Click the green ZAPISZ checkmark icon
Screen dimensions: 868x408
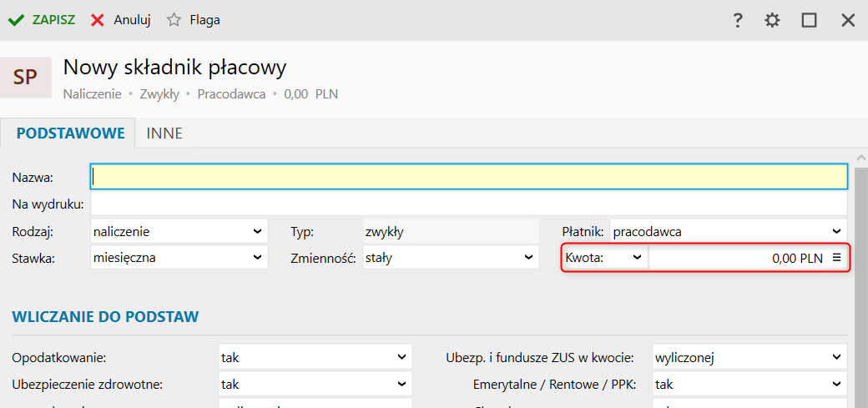[x=16, y=20]
